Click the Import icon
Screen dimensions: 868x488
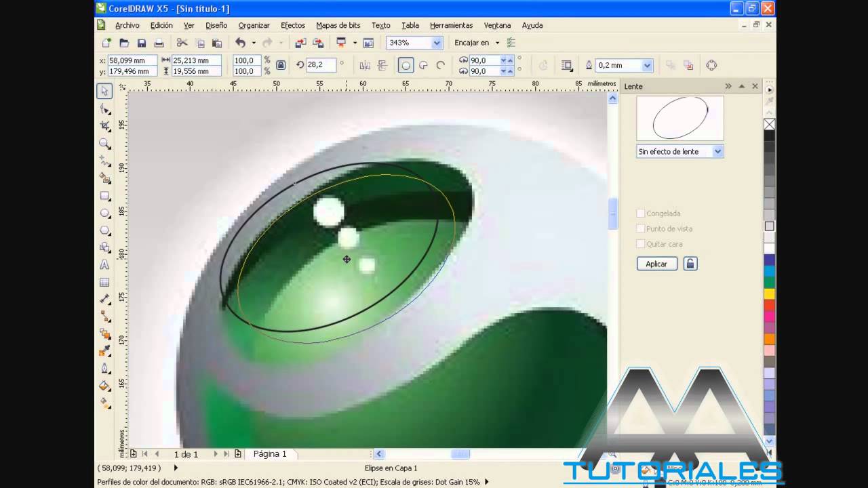pyautogui.click(x=300, y=43)
